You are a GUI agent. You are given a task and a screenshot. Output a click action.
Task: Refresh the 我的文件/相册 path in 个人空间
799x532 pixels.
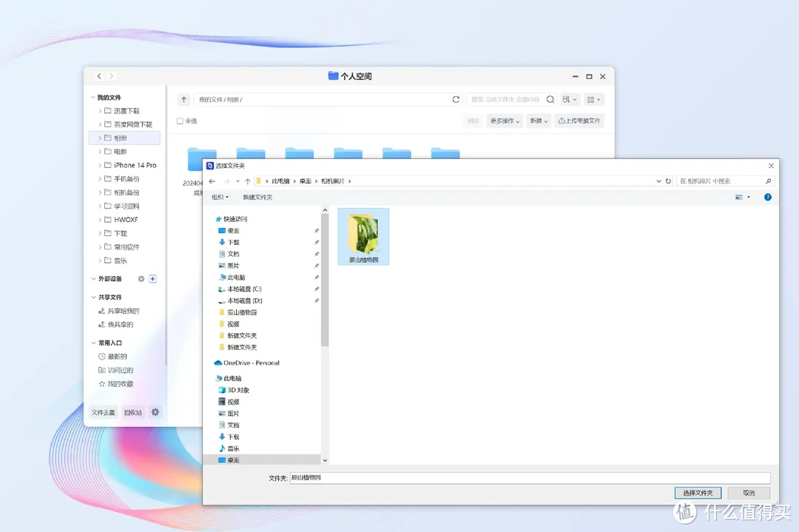point(456,99)
